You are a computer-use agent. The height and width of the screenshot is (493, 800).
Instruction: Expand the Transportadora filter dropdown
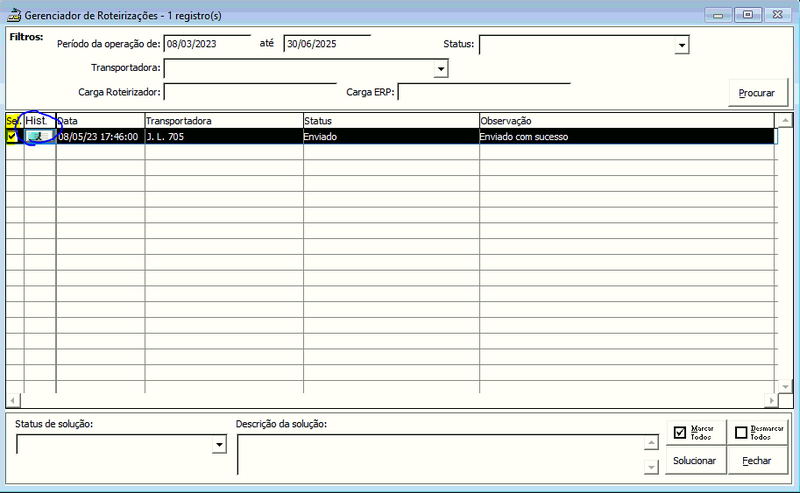(x=441, y=69)
